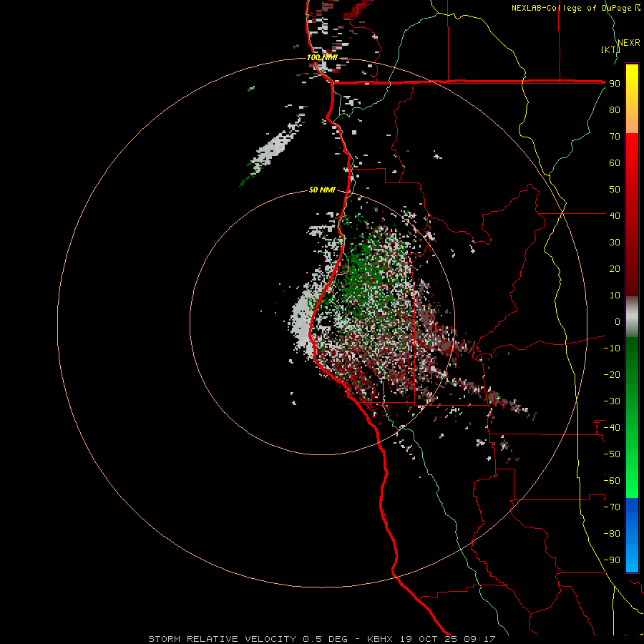The image size is (644, 644).
Task: Click the "0.5 DEG" elevation text in the caption
Action: pos(325,639)
